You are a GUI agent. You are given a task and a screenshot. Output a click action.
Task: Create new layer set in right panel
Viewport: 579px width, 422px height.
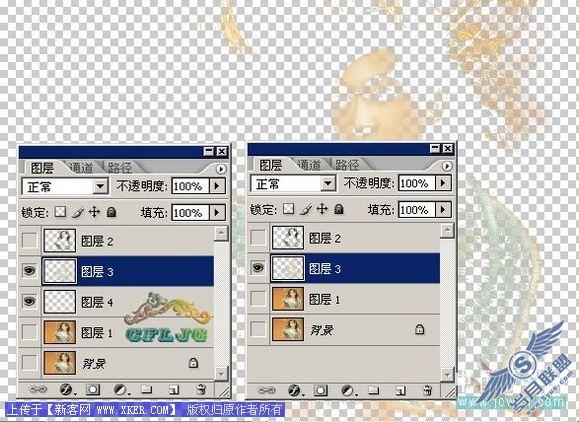(x=374, y=390)
